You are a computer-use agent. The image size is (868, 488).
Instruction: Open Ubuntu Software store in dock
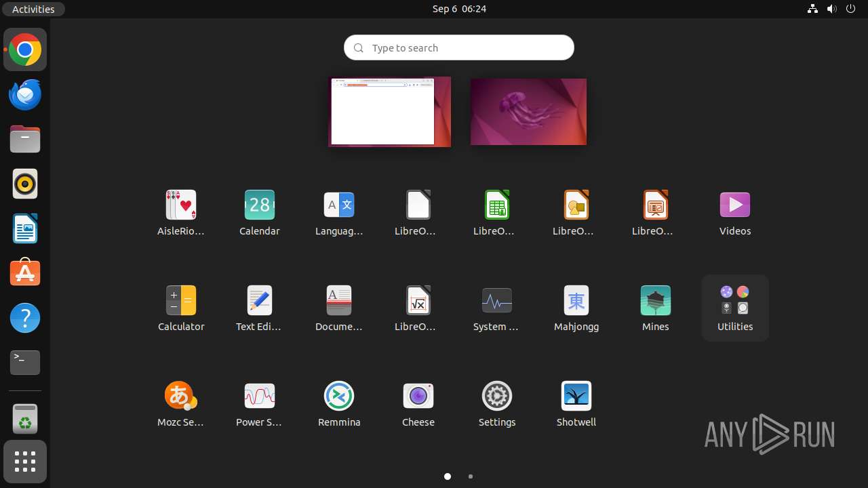point(25,273)
